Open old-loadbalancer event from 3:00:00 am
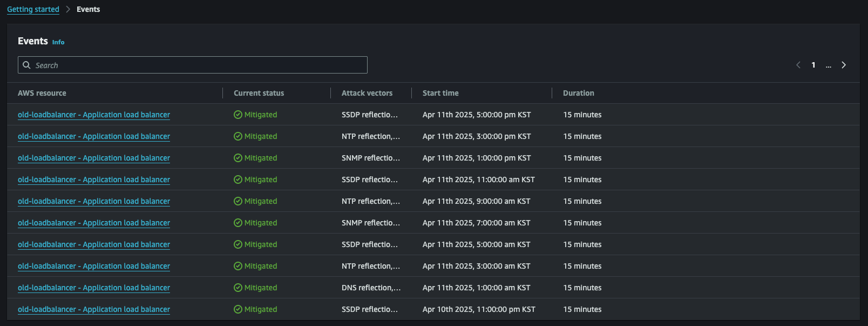The height and width of the screenshot is (326, 868). point(94,266)
